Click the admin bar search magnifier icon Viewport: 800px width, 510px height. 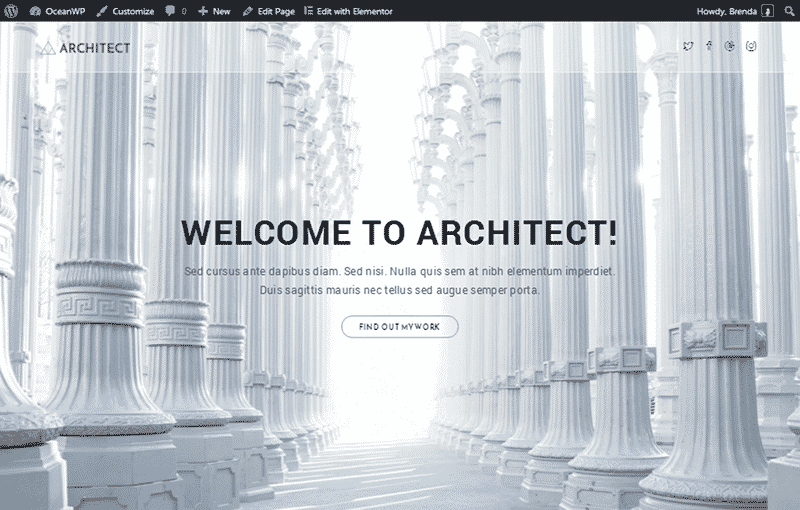point(789,11)
